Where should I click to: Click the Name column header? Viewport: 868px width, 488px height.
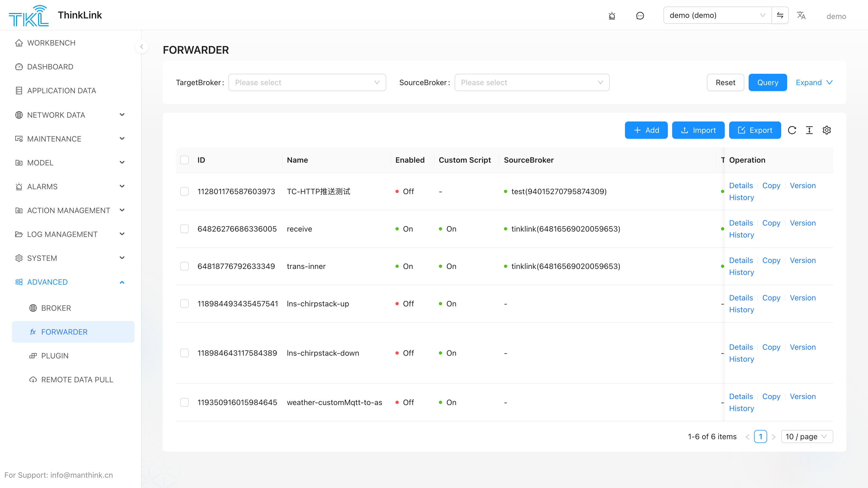pos(297,160)
